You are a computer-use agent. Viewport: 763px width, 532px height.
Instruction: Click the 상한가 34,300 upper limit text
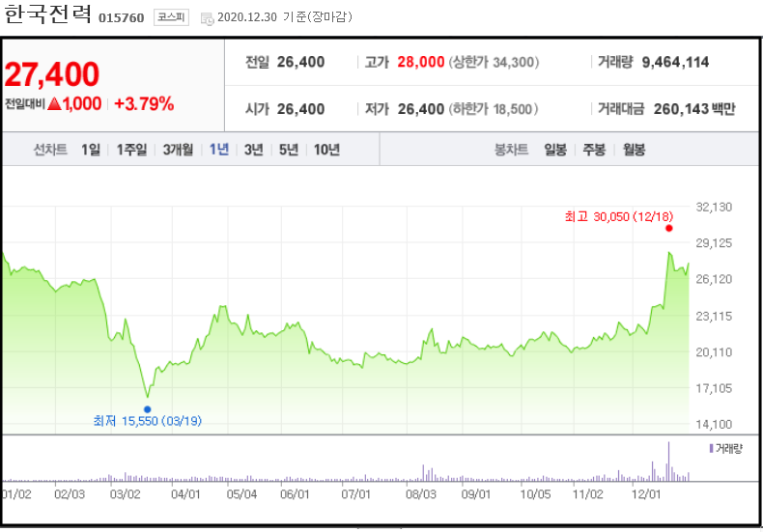[494, 62]
